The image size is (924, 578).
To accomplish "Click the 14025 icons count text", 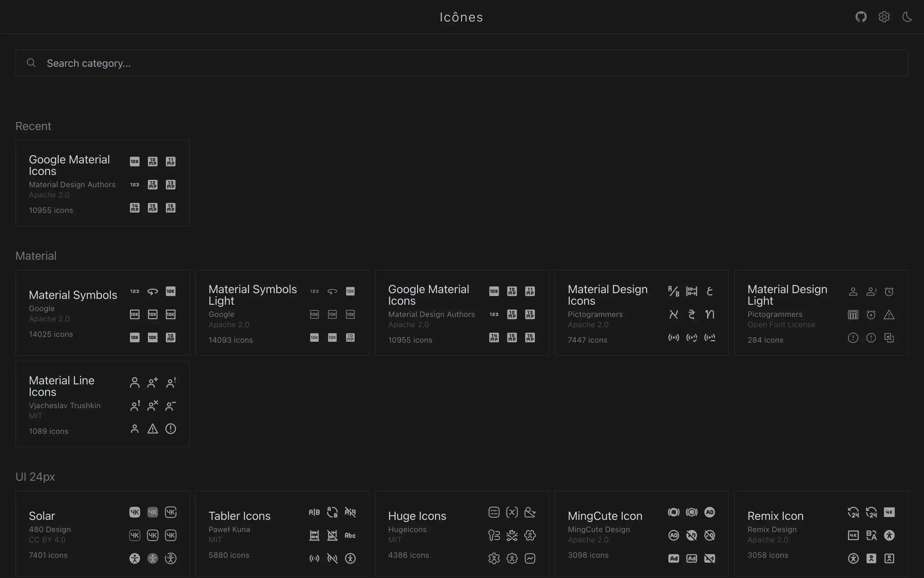I will (51, 334).
